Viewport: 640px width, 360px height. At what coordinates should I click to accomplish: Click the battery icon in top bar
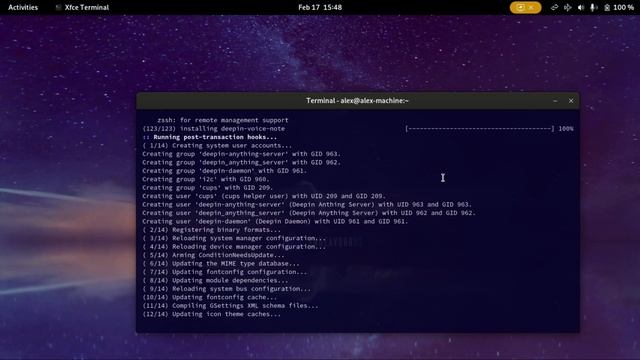[607, 7]
